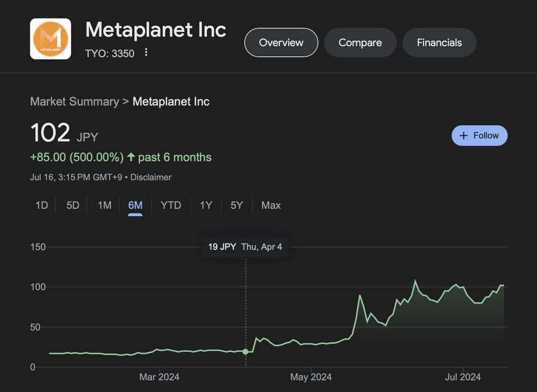Click the Apr 4 data point on the chart
This screenshot has height=392, width=537.
click(245, 352)
